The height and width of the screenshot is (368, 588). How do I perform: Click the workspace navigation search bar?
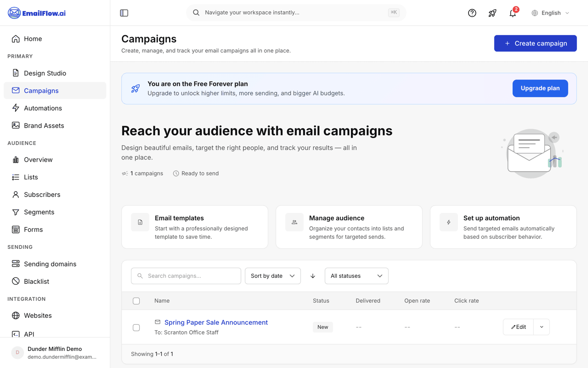[x=296, y=13]
